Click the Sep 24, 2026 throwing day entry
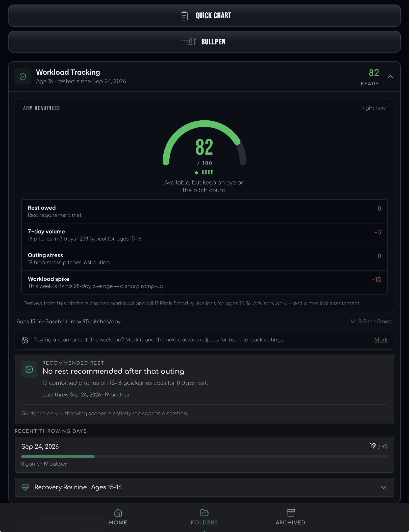This screenshot has height=532, width=409. pyautogui.click(x=204, y=455)
